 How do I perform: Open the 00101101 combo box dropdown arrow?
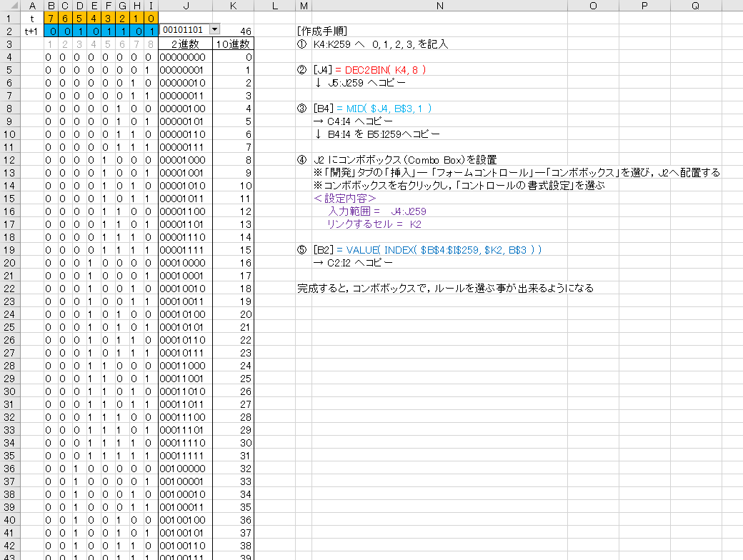(214, 29)
